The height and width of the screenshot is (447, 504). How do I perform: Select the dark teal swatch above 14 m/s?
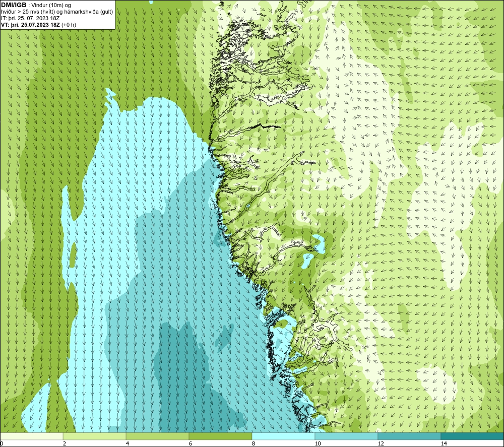click(x=473, y=436)
